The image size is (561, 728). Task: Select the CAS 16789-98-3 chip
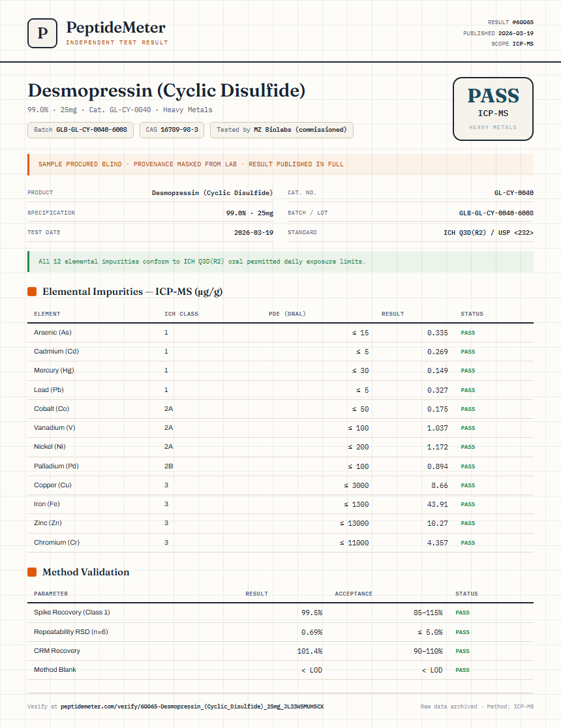172,130
